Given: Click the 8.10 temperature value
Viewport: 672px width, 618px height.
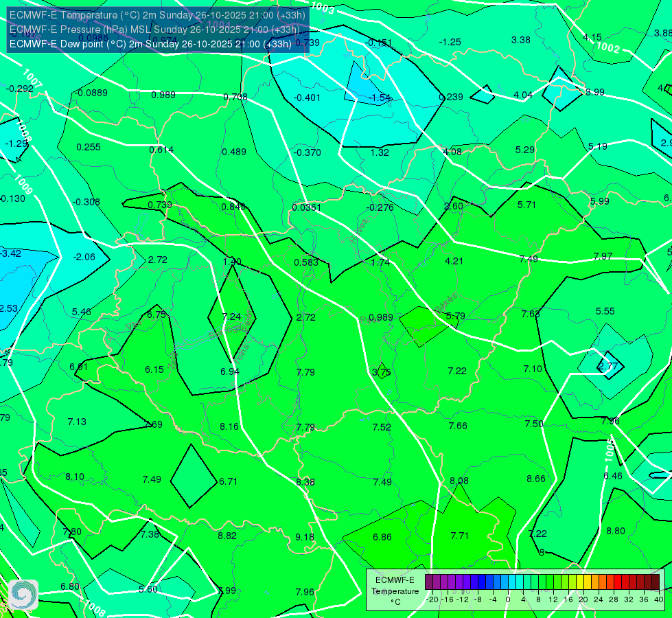Looking at the screenshot, I should tap(75, 477).
